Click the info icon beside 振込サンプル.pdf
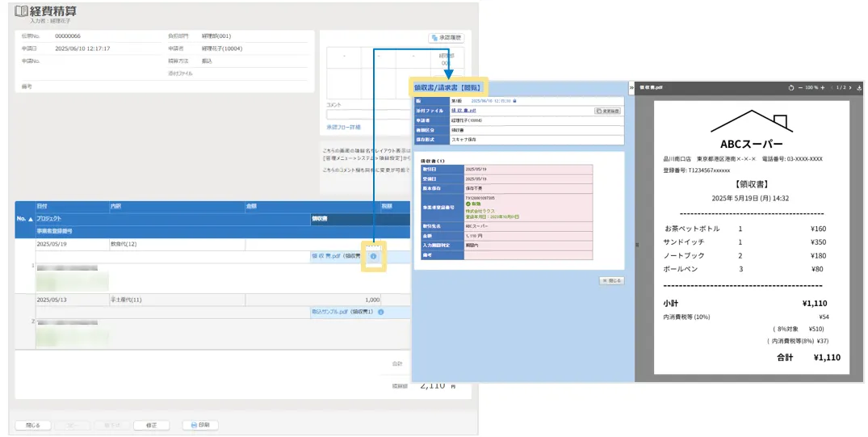This screenshot has height=437, width=868. (x=380, y=312)
